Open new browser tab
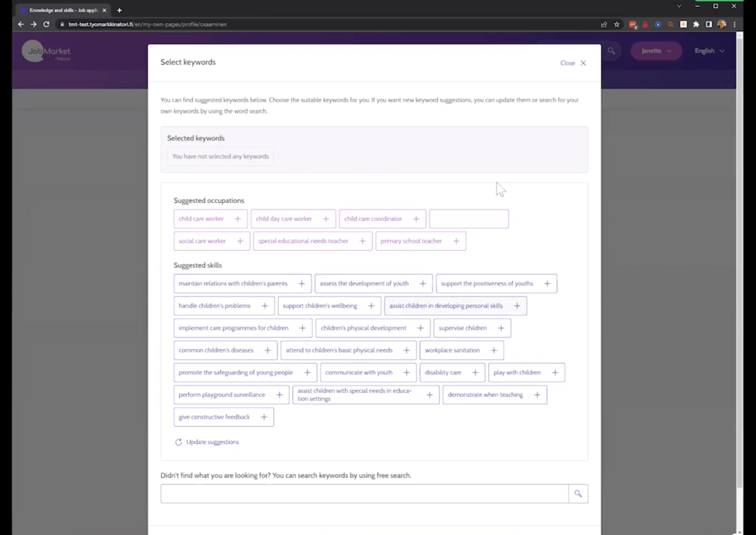Image resolution: width=756 pixels, height=535 pixels. (119, 10)
